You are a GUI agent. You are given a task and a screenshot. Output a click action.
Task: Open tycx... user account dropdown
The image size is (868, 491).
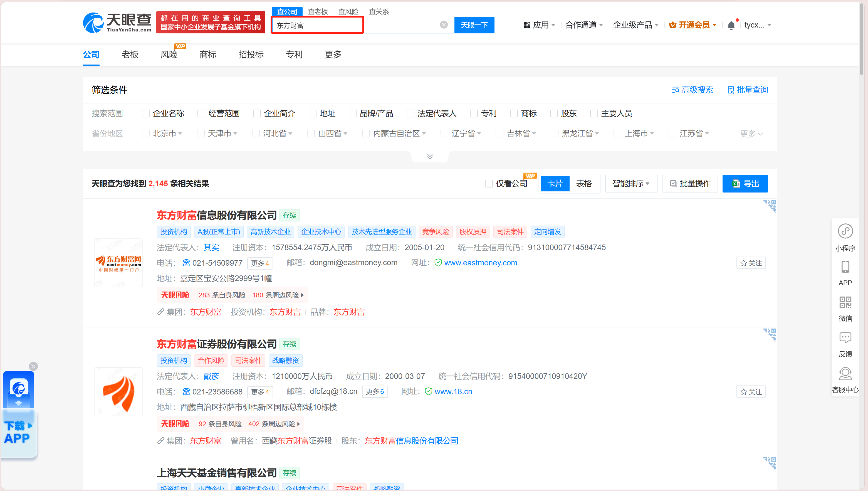[x=757, y=25]
